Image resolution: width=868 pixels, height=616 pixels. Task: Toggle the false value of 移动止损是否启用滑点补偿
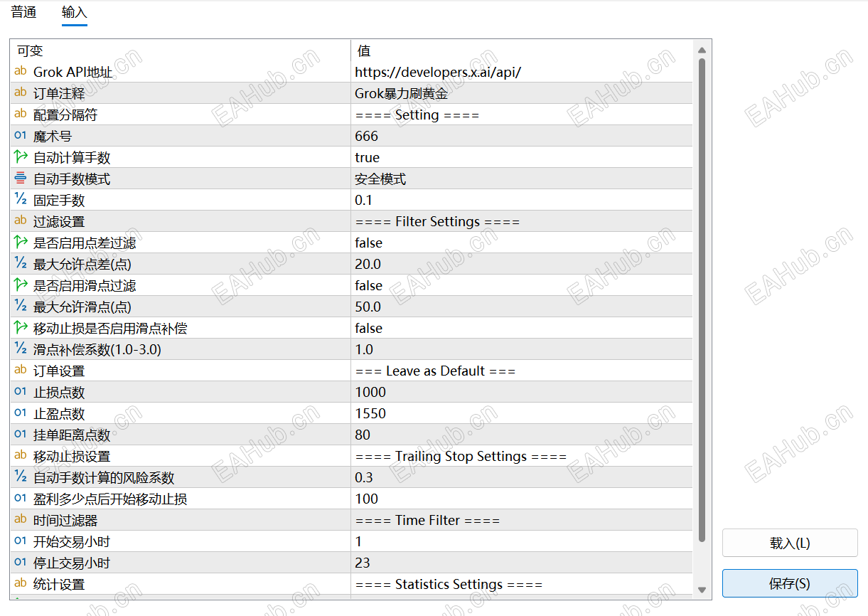tap(522, 328)
